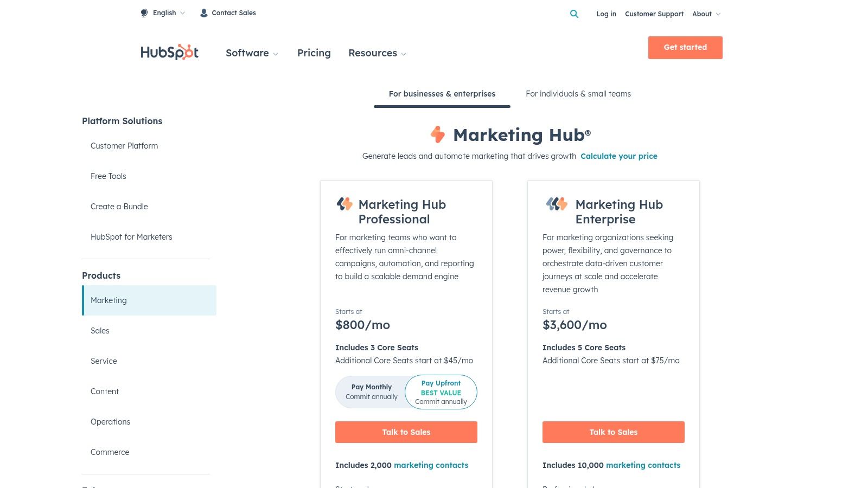Switch to For businesses & enterprises tab

coord(442,94)
